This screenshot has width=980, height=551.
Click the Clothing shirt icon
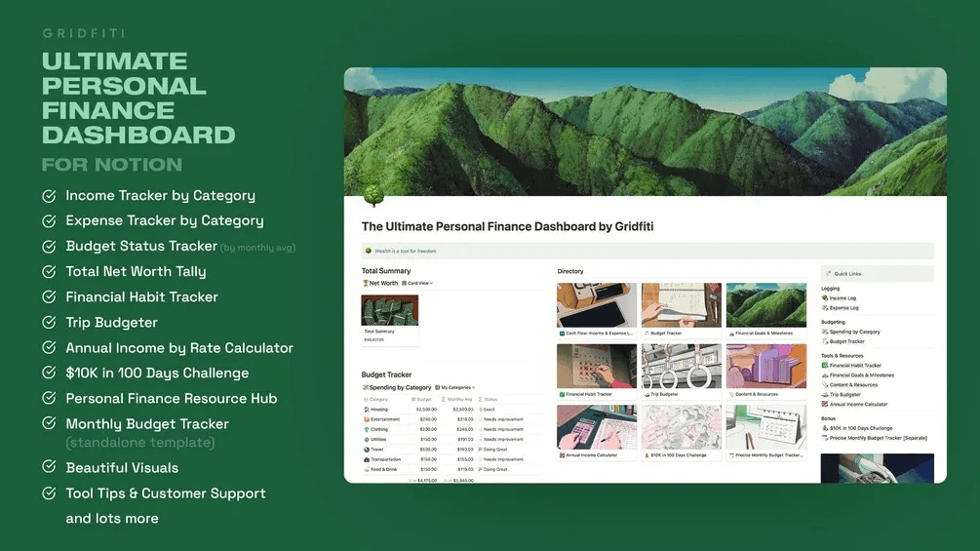point(367,429)
